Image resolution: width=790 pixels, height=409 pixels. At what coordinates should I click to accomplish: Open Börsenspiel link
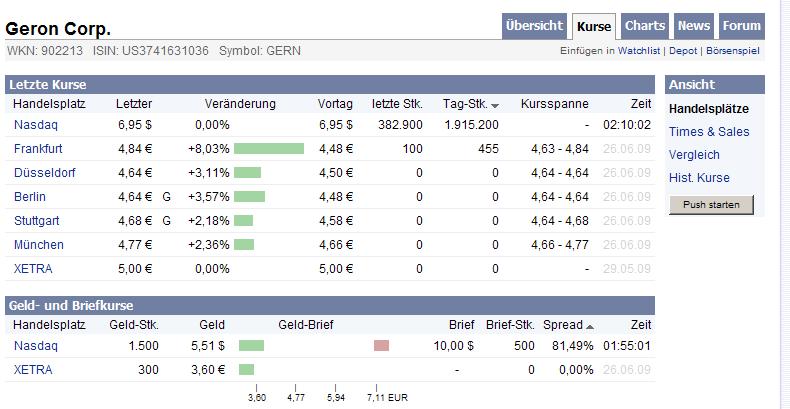pos(735,50)
